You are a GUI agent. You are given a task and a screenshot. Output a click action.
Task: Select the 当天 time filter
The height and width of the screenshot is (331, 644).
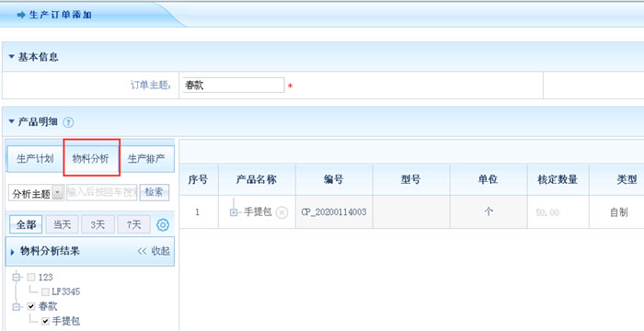point(62,224)
